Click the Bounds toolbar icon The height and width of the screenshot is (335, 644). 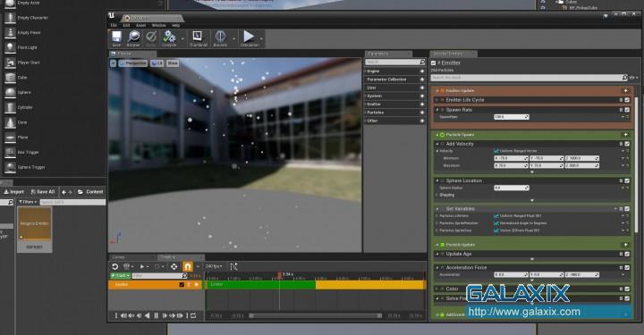221,38
